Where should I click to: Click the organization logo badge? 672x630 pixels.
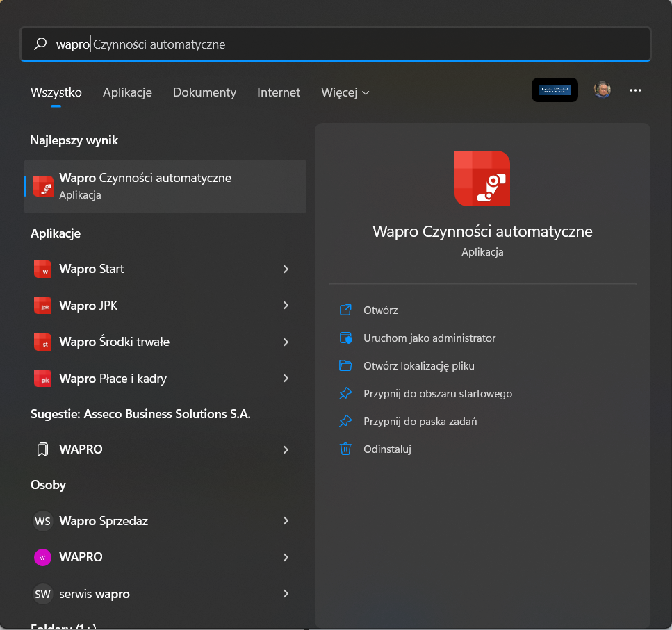coord(555,90)
